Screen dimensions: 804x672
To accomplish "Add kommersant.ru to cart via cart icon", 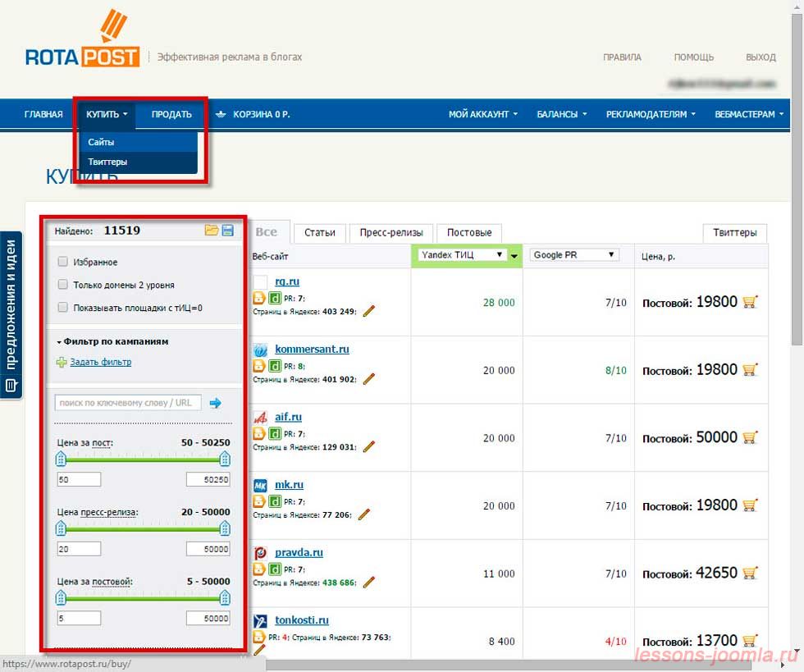I will 750,370.
